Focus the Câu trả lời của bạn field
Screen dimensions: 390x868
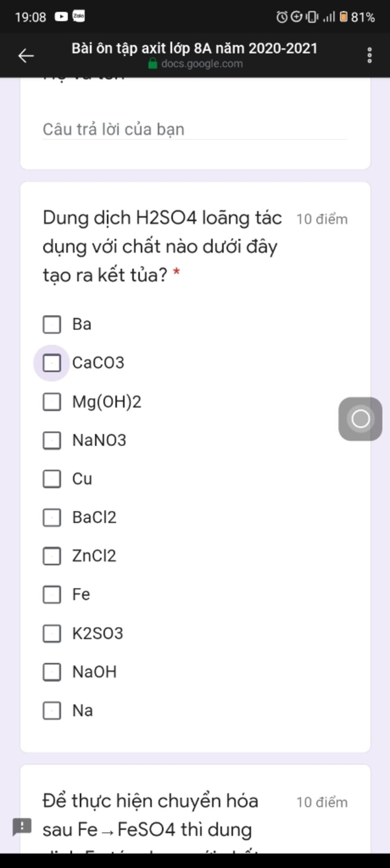point(195,129)
